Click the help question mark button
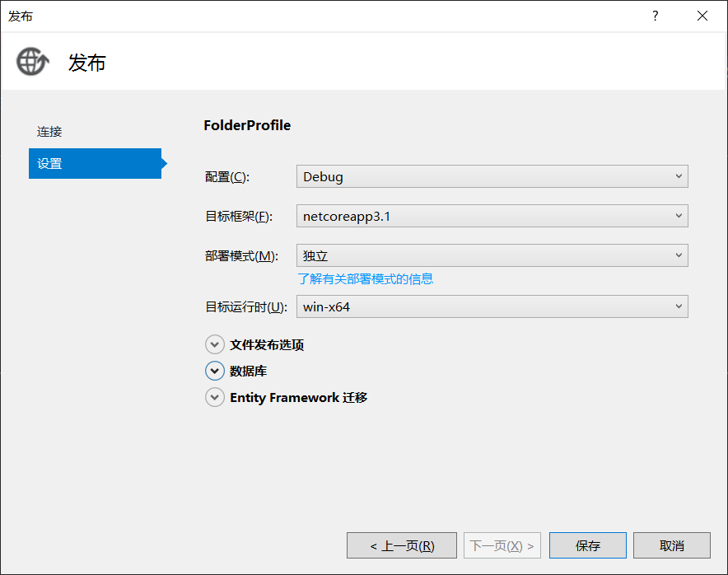Image resolution: width=728 pixels, height=575 pixels. point(655,16)
